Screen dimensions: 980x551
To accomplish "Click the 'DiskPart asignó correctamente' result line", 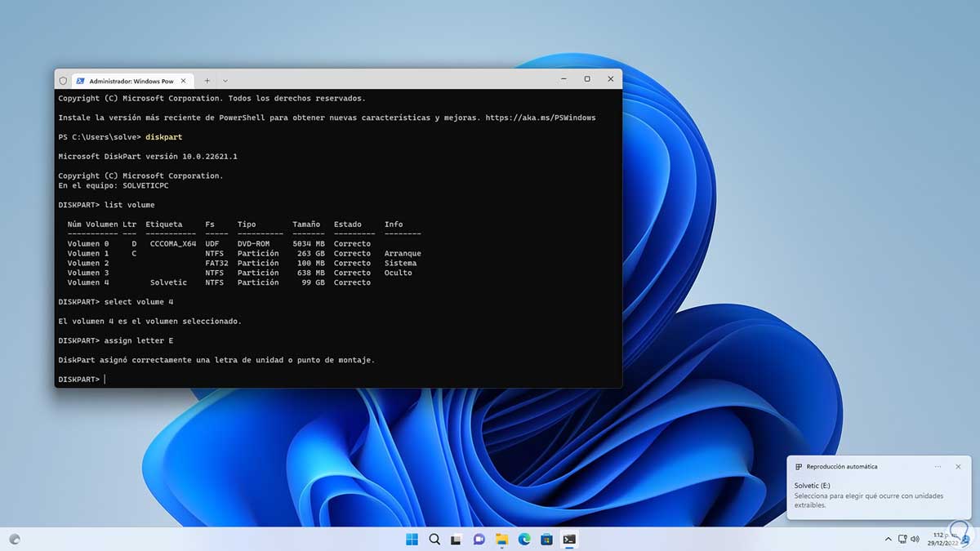I will [216, 360].
